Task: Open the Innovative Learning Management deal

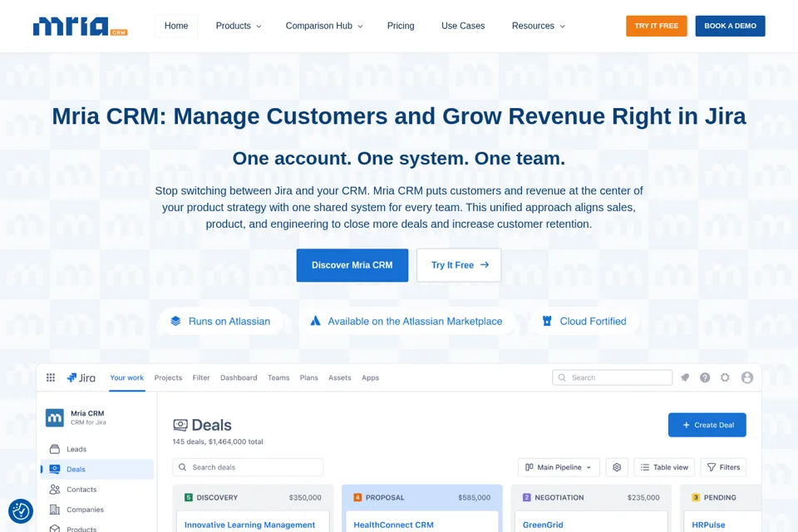Action: (x=250, y=525)
